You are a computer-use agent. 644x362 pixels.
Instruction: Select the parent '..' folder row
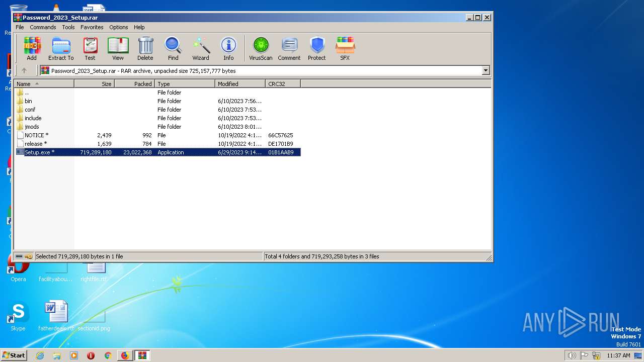tap(158, 93)
